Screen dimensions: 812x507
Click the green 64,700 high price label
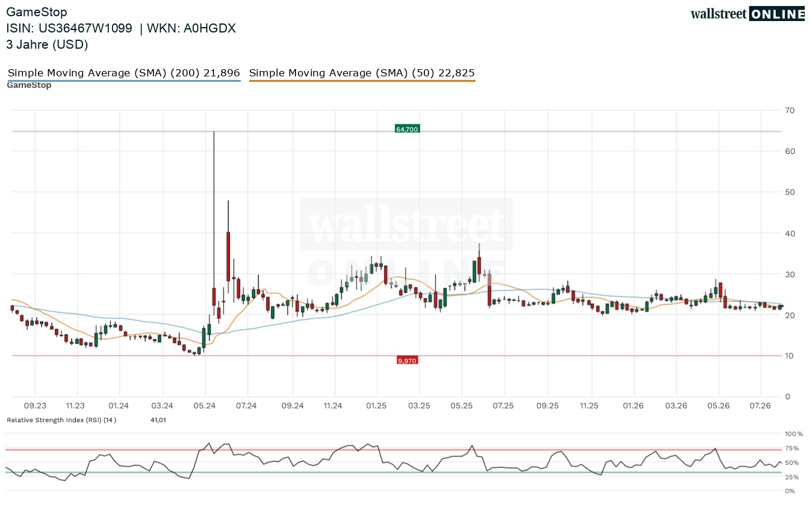click(x=407, y=129)
